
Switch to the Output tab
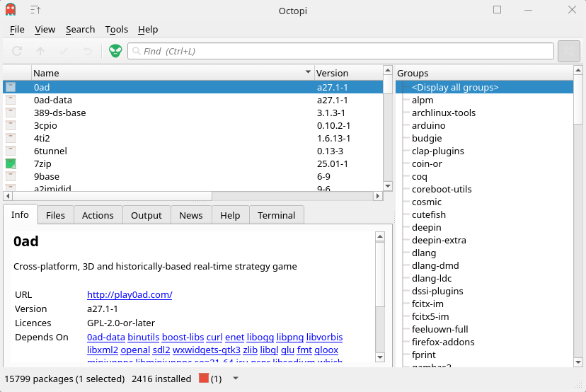(146, 215)
